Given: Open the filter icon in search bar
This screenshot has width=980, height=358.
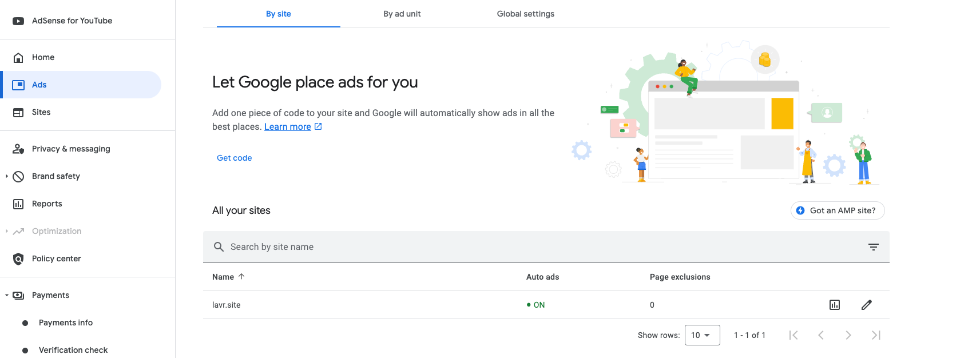Looking at the screenshot, I should 873,247.
